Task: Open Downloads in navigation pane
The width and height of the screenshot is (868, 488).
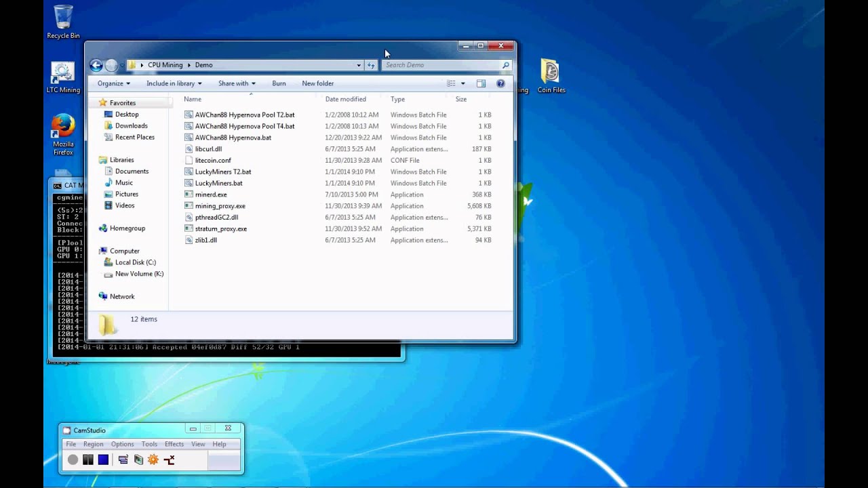Action: [x=131, y=125]
